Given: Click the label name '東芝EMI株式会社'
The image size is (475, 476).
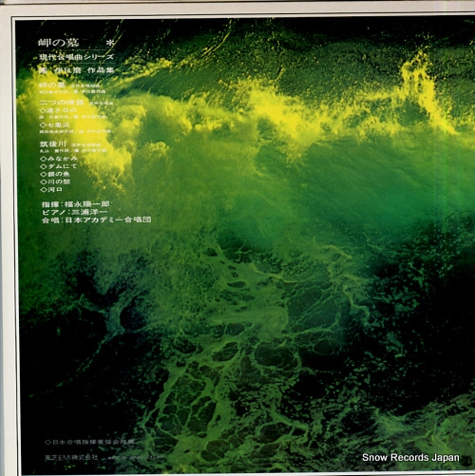Looking at the screenshot, I should [71, 458].
